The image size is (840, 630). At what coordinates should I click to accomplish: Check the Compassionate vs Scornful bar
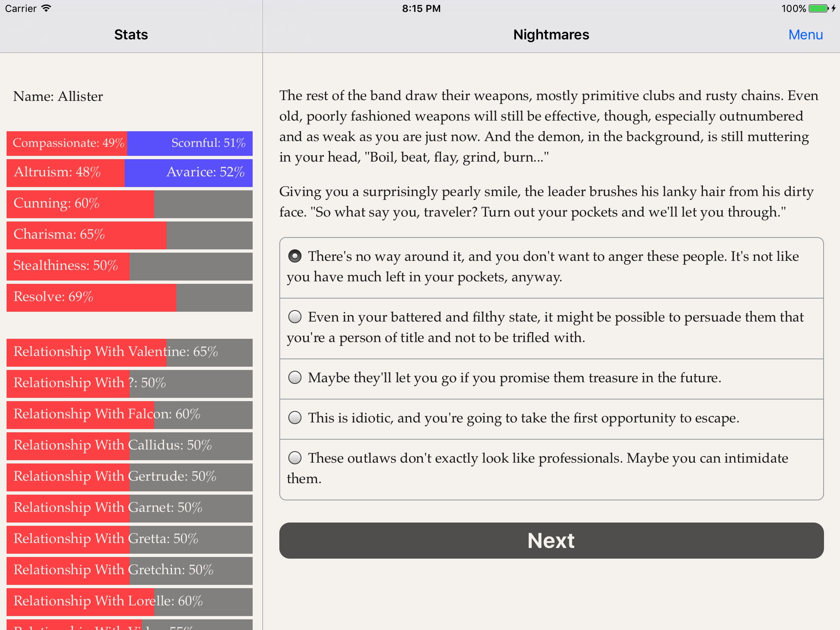point(130,144)
